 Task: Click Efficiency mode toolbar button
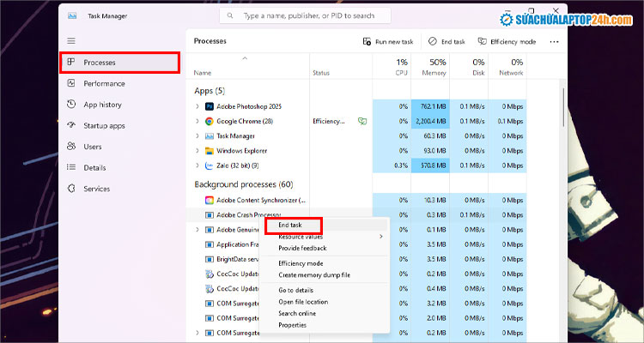click(507, 41)
